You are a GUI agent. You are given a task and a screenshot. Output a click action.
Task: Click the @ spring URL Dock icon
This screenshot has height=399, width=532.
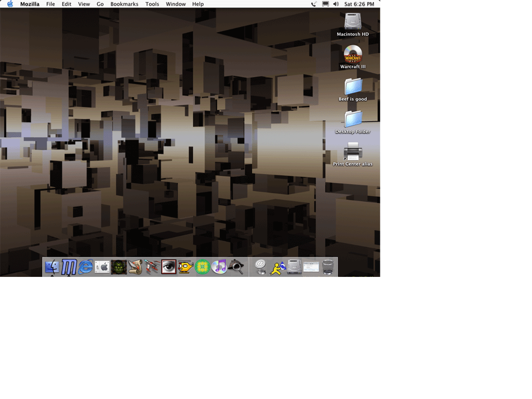point(261,267)
